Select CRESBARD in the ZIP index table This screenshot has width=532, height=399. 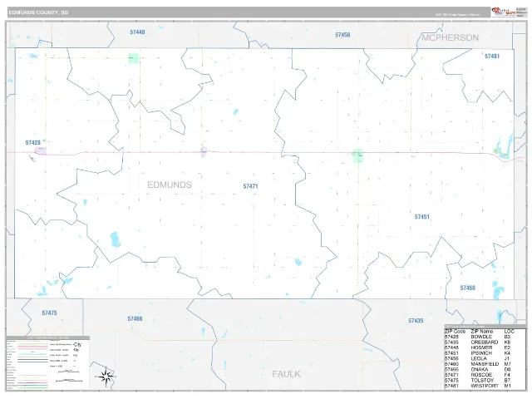(x=484, y=342)
